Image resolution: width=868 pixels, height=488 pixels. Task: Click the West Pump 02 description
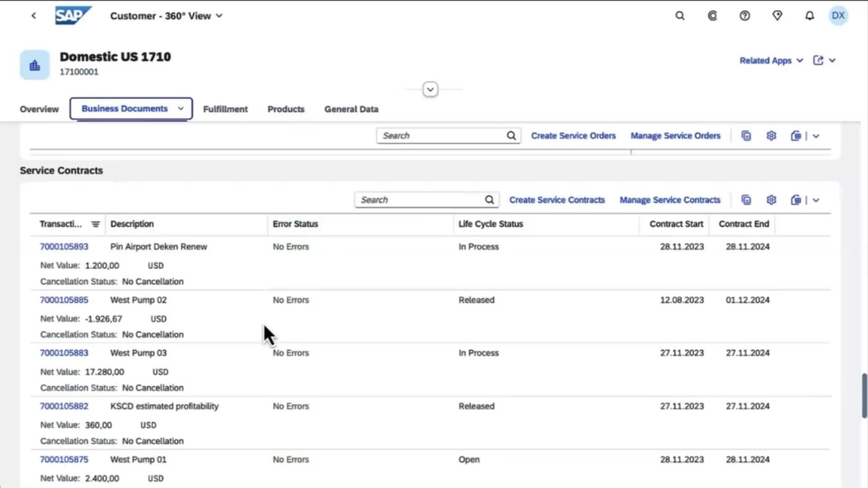click(138, 300)
